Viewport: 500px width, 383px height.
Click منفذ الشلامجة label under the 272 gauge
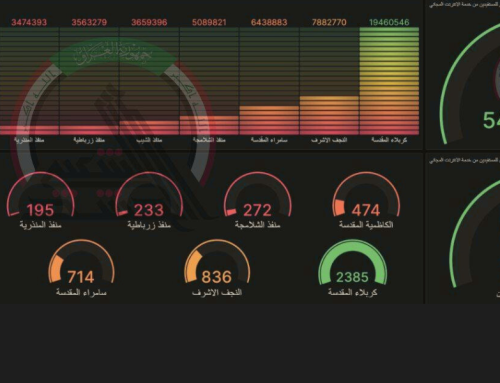tap(257, 225)
